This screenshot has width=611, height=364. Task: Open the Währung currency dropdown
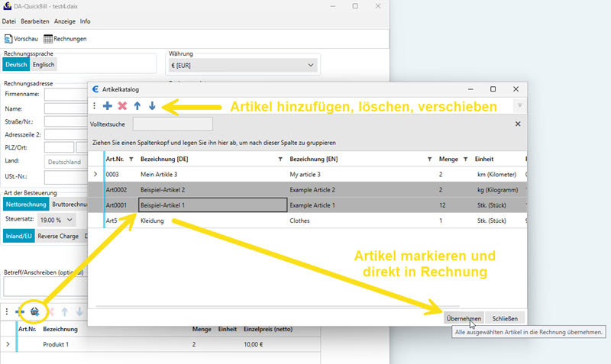point(243,66)
